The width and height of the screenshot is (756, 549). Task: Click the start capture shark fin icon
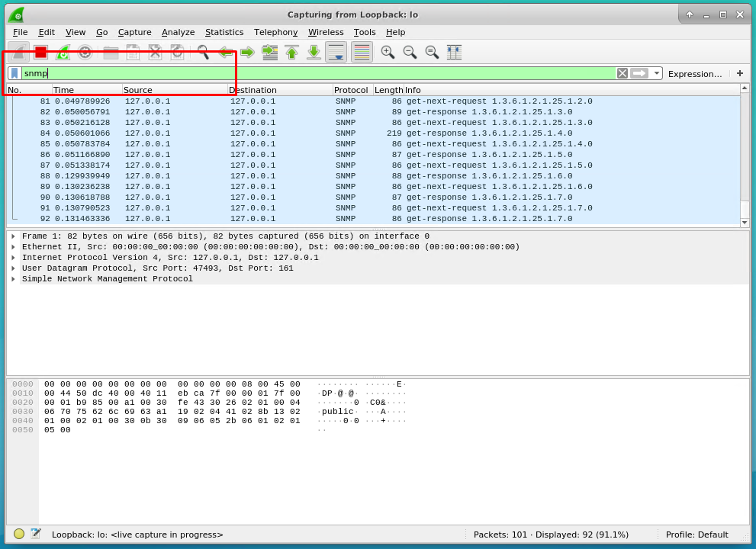point(18,52)
